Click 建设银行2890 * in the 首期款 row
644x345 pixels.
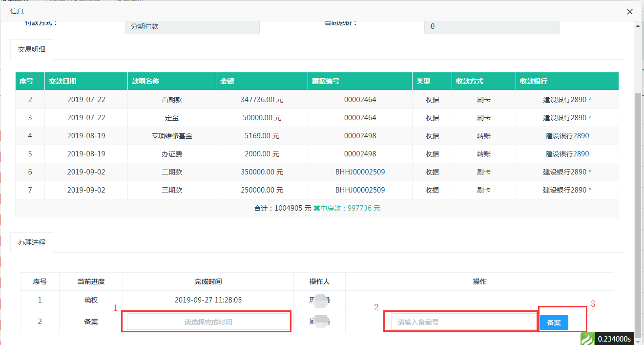pyautogui.click(x=567, y=100)
